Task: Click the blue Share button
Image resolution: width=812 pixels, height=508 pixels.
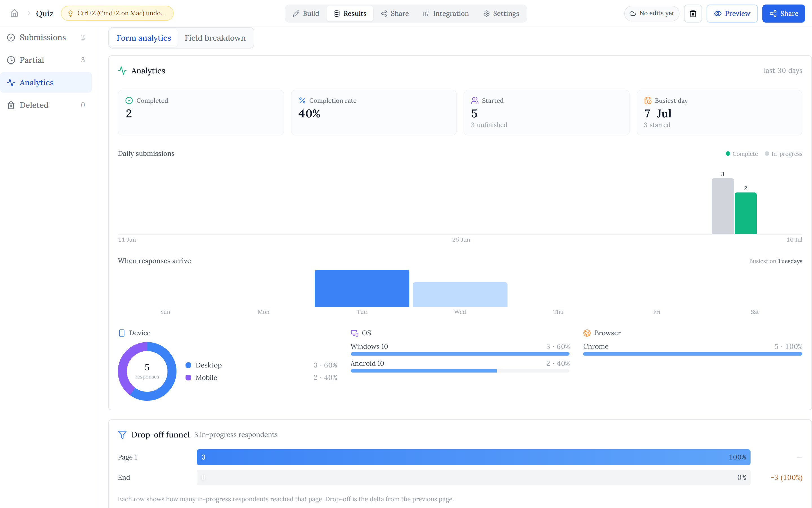Action: pyautogui.click(x=784, y=14)
